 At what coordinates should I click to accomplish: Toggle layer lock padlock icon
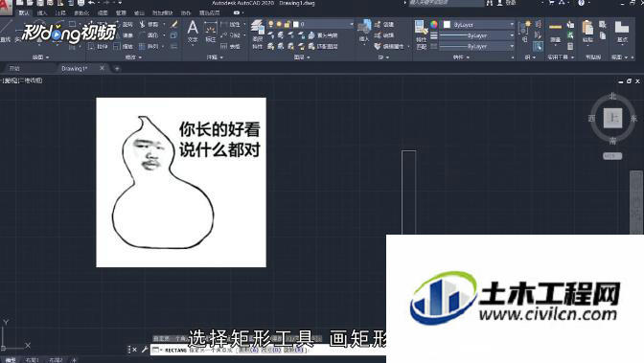click(x=287, y=25)
